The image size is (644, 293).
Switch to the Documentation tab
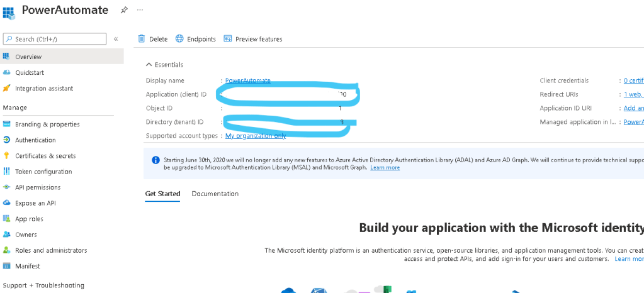(215, 194)
